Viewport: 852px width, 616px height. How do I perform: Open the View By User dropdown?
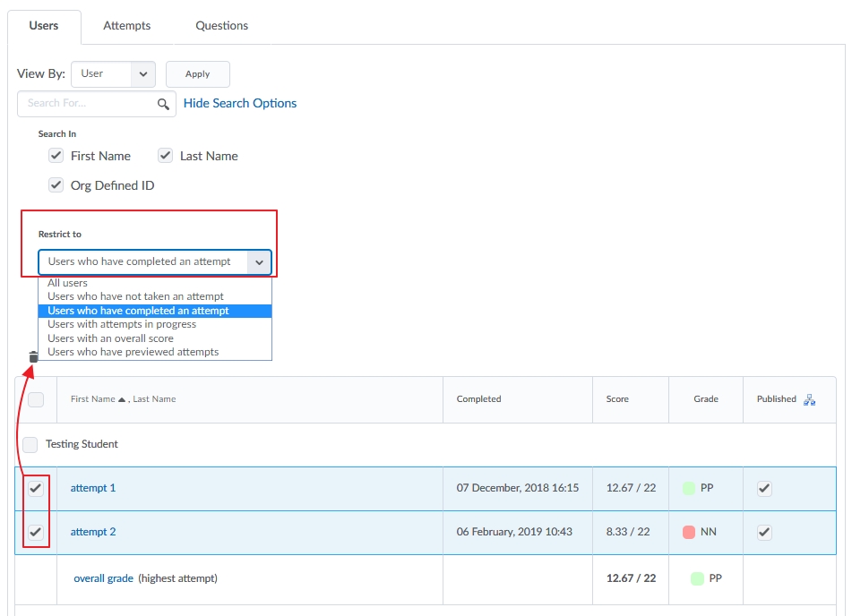113,74
